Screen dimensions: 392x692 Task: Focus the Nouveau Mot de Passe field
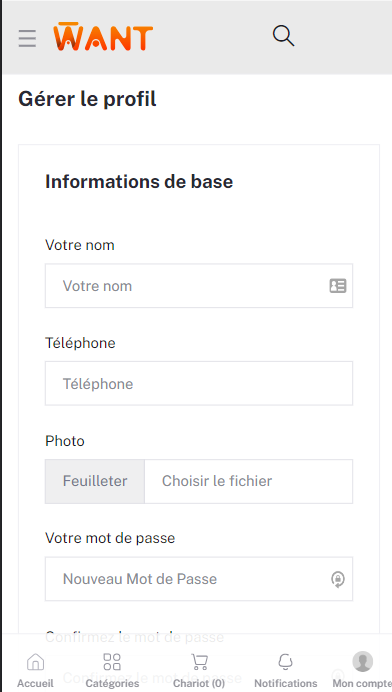[199, 579]
